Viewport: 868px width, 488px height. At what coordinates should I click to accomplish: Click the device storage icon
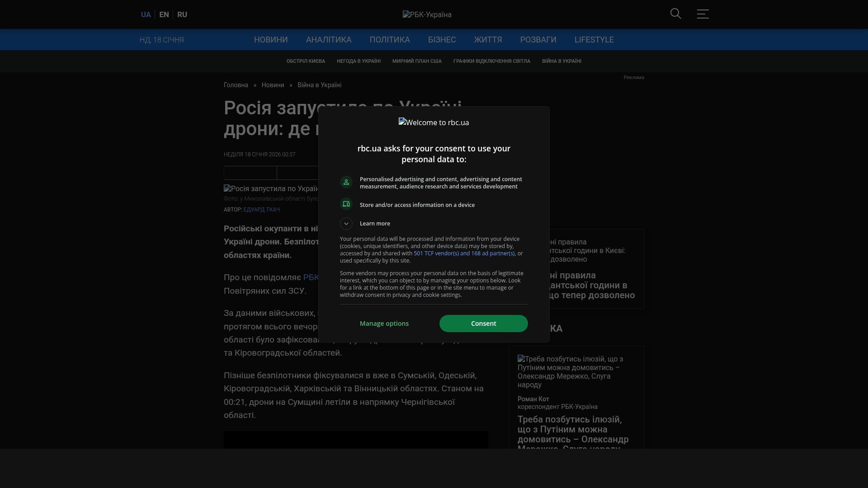346,204
